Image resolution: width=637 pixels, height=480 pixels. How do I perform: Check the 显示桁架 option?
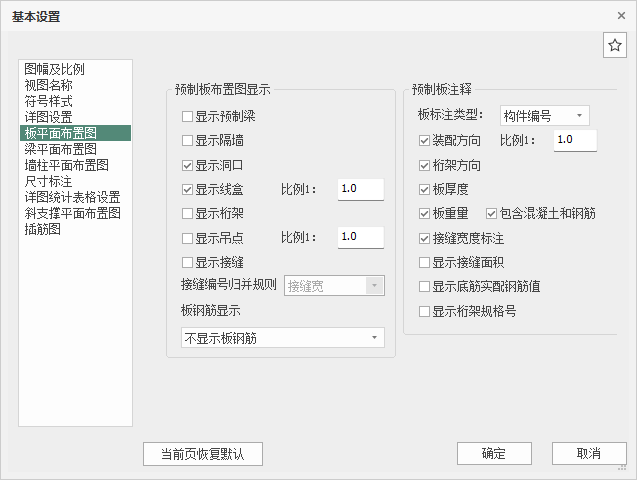point(188,213)
